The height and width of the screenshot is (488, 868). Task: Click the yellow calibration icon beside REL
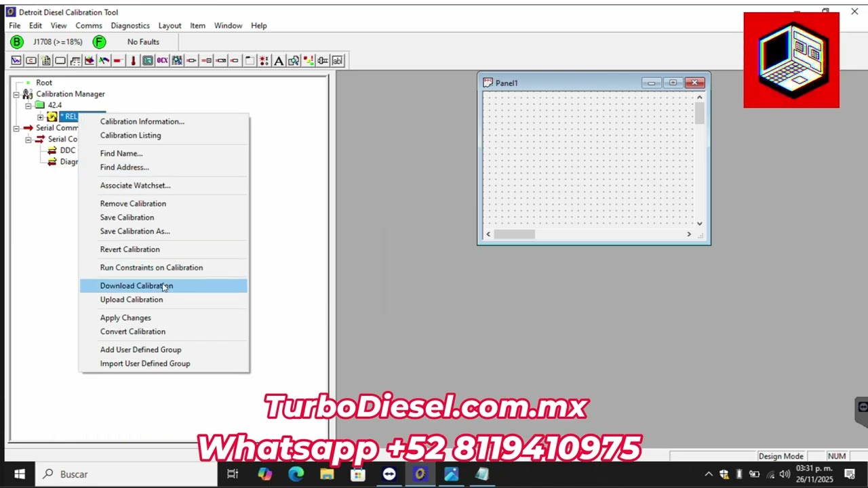click(x=52, y=117)
